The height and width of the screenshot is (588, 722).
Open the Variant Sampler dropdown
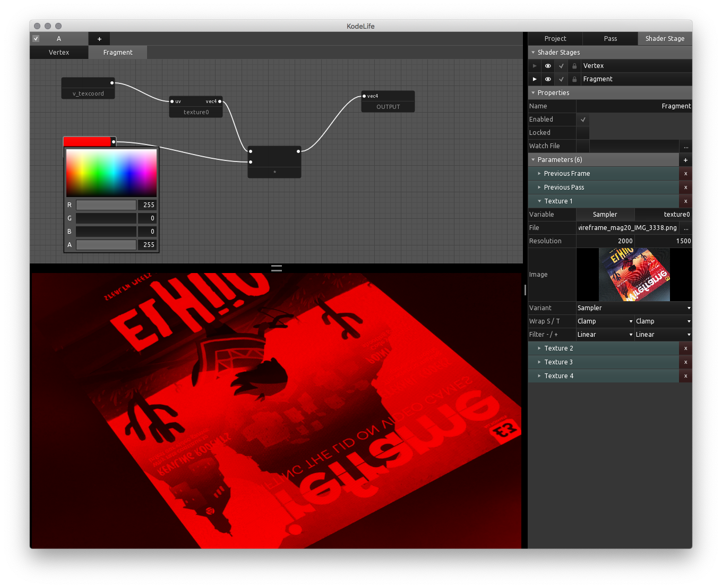[634, 308]
